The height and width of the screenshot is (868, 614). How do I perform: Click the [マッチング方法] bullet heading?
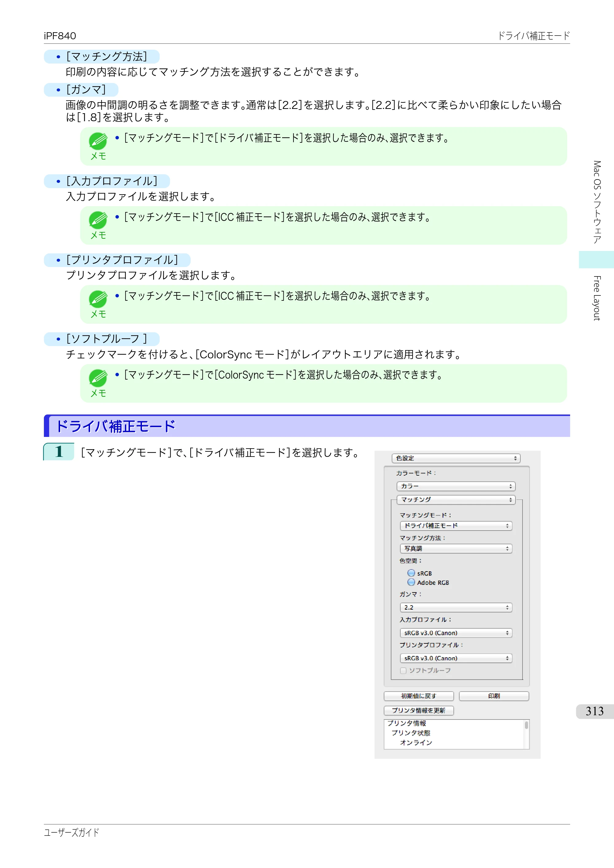pyautogui.click(x=102, y=57)
